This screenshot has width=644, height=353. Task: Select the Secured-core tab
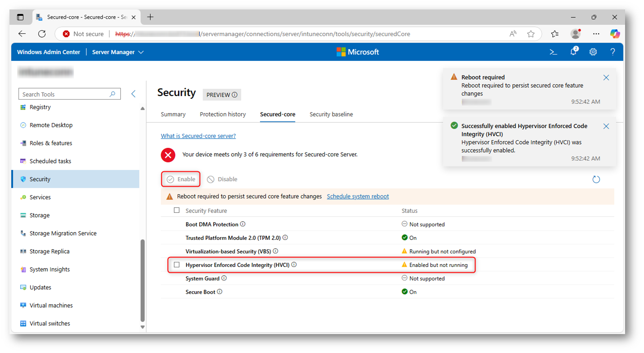pos(277,115)
